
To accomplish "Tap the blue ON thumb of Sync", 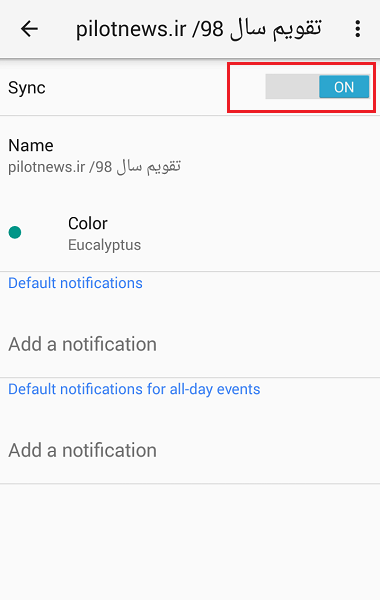I will click(x=344, y=87).
